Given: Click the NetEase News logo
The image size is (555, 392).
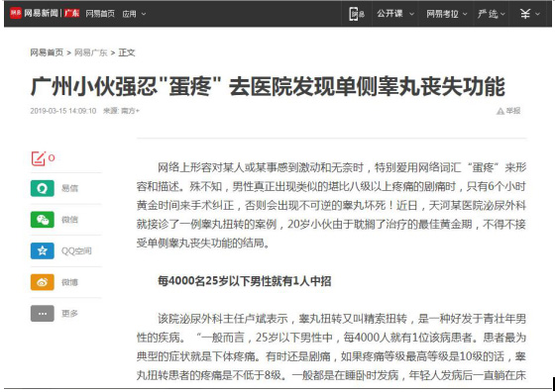Looking at the screenshot, I should click(x=34, y=14).
